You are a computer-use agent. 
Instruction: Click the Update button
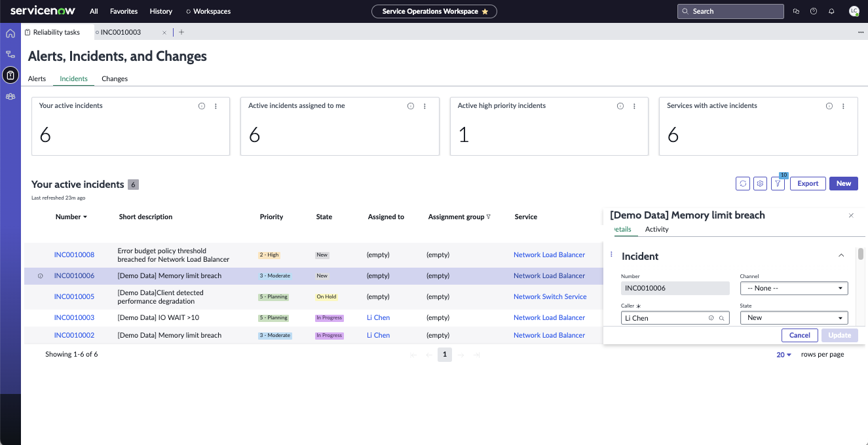[840, 335]
